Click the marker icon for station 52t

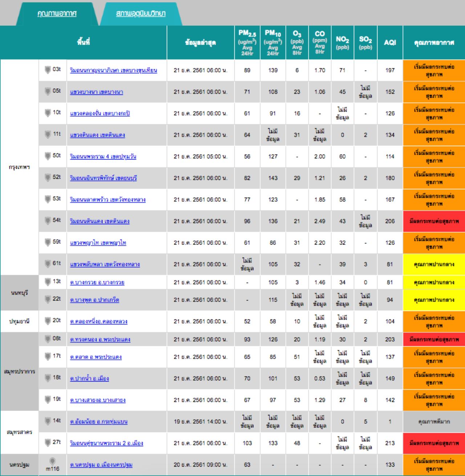(47, 177)
